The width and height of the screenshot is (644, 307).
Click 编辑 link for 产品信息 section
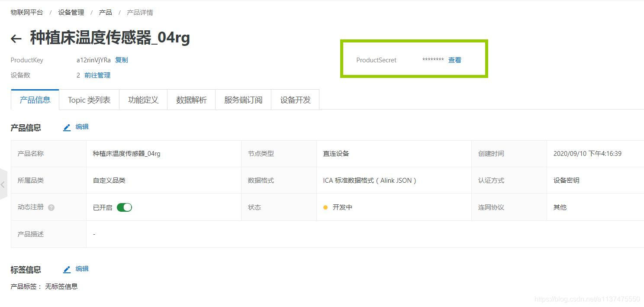click(82, 127)
